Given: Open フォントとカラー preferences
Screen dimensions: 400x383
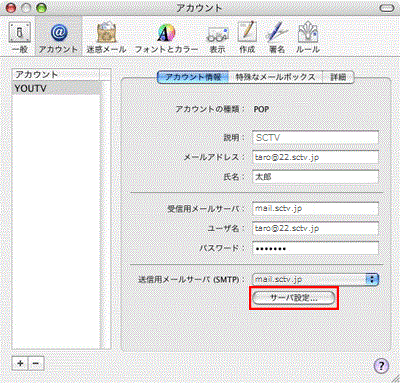Looking at the screenshot, I should click(166, 38).
